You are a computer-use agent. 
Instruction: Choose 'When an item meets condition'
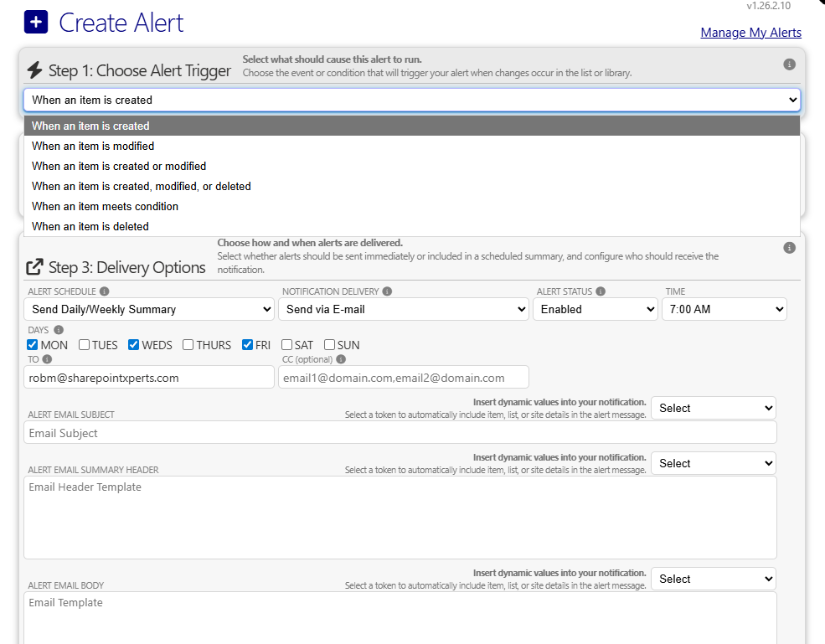pyautogui.click(x=105, y=206)
